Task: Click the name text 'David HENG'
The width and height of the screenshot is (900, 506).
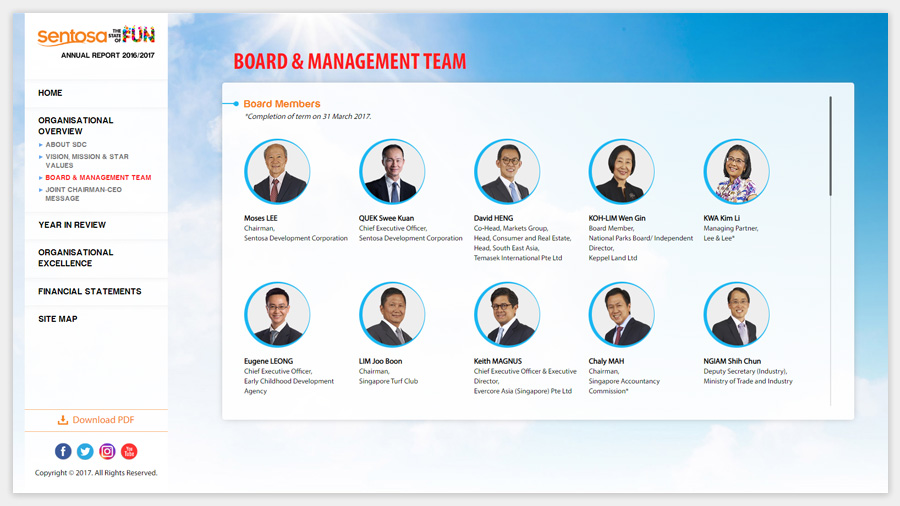Action: pos(494,218)
